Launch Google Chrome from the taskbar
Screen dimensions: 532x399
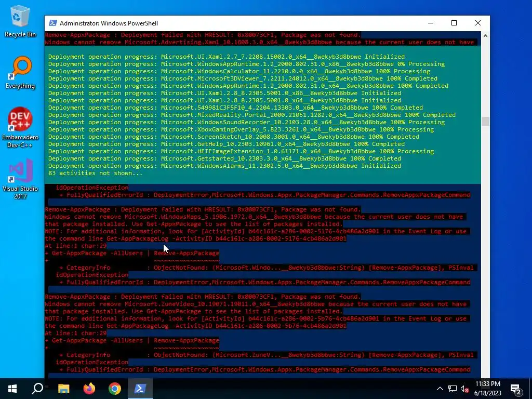coord(115,389)
